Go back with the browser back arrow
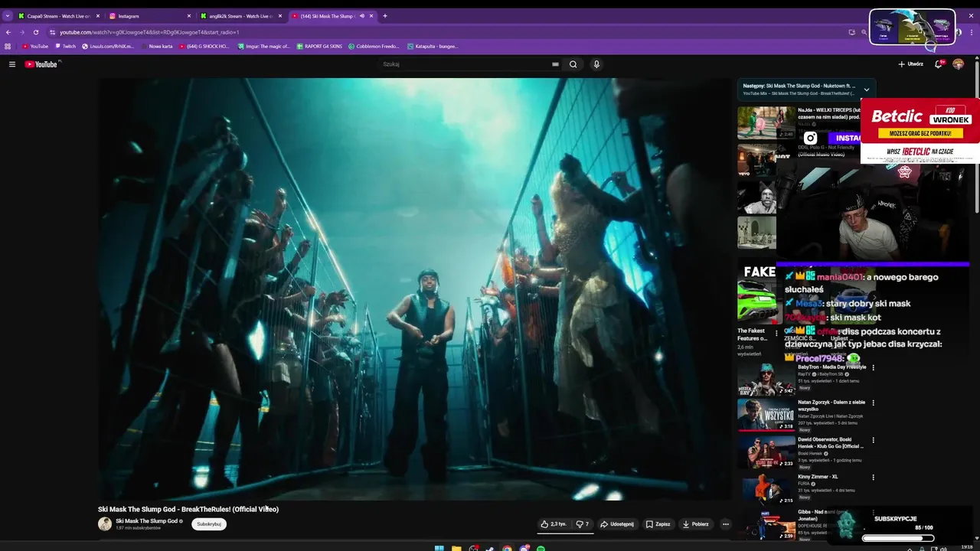 pyautogui.click(x=8, y=32)
